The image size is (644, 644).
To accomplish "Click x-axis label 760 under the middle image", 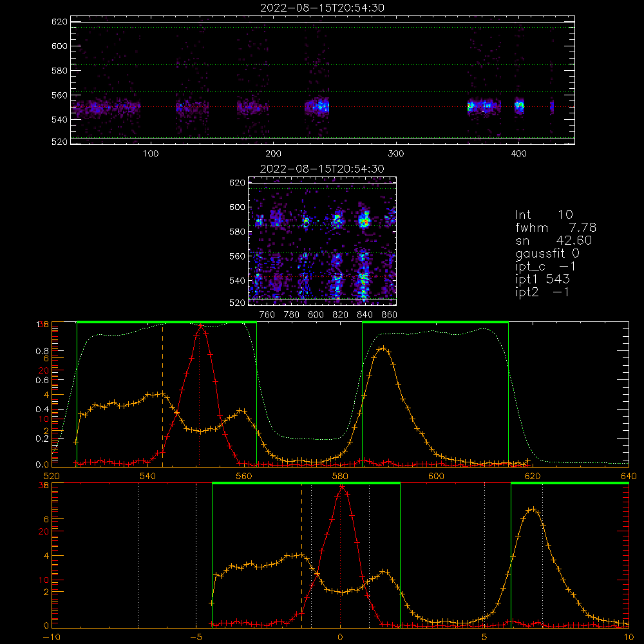I will coord(267,315).
